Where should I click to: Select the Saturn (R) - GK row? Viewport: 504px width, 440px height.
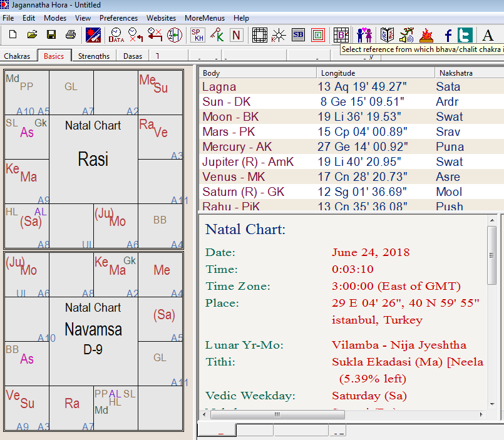[x=352, y=192]
